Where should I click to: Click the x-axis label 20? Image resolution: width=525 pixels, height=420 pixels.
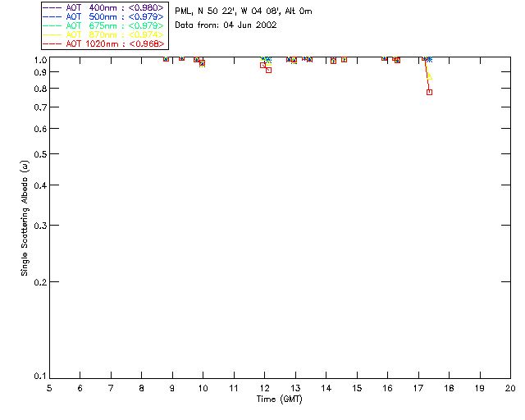[x=510, y=388]
